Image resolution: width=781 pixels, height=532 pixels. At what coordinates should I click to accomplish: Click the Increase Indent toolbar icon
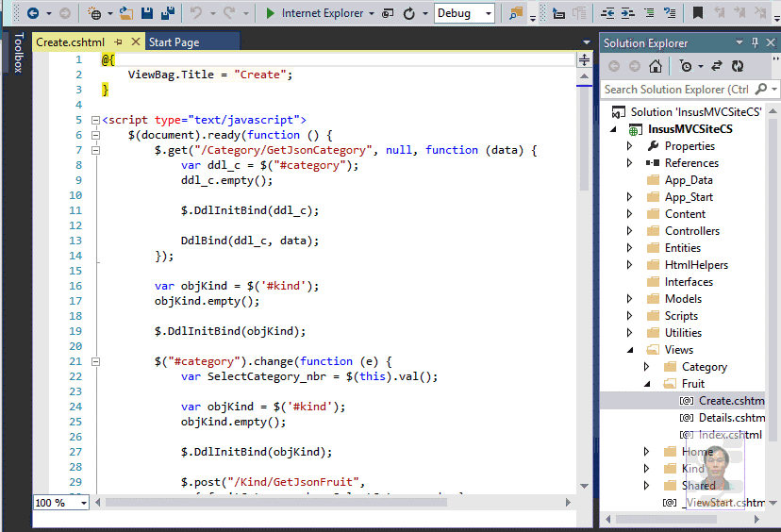[x=628, y=13]
